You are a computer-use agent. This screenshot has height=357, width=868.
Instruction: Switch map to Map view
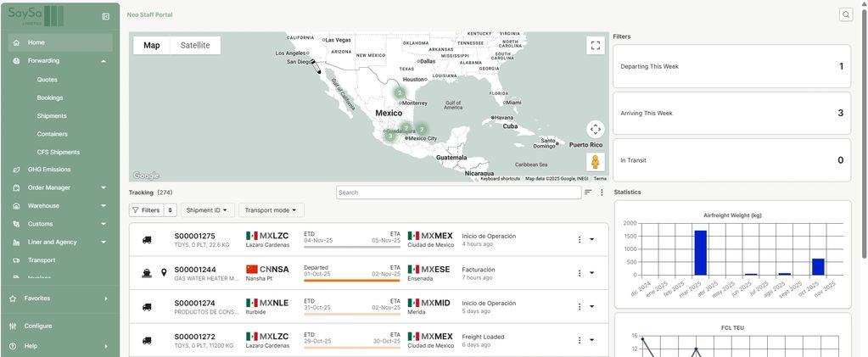[x=151, y=46]
